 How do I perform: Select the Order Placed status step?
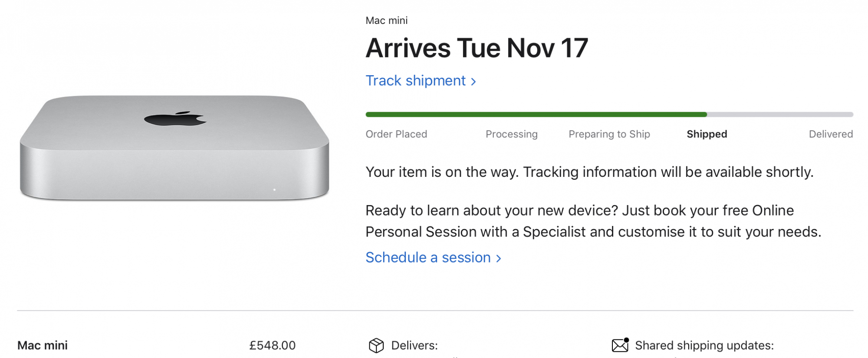(396, 134)
